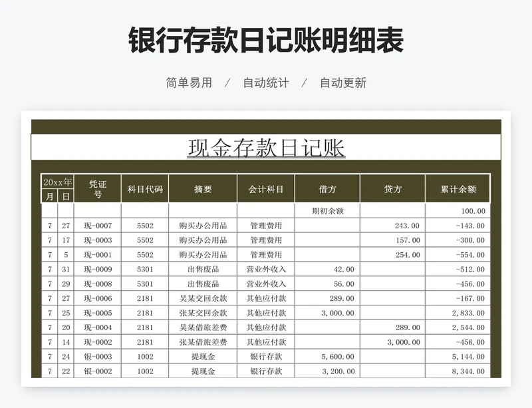Image resolution: width=532 pixels, height=408 pixels.
Task: Select the 凭证号 column header
Action: tap(98, 189)
